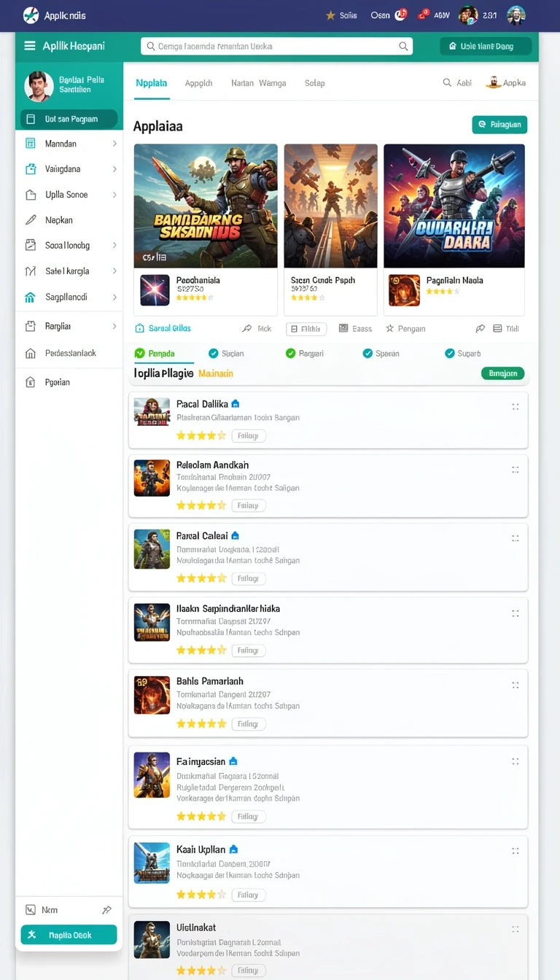Click the Perdessaniack home icon
The height and width of the screenshot is (980, 560).
(x=31, y=353)
